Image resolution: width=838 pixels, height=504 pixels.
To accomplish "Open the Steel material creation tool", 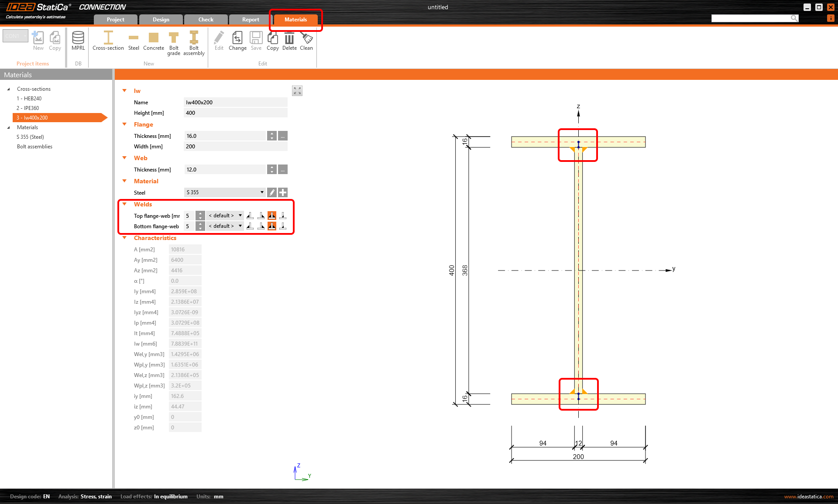I will pos(134,41).
